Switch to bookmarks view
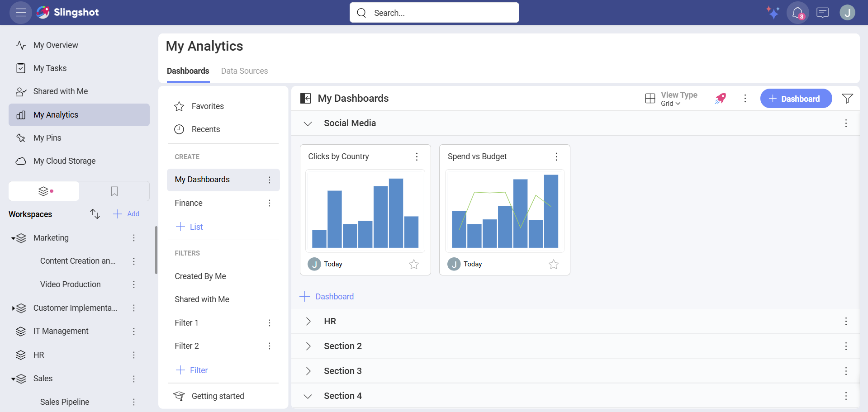Image resolution: width=868 pixels, height=412 pixels. click(114, 191)
